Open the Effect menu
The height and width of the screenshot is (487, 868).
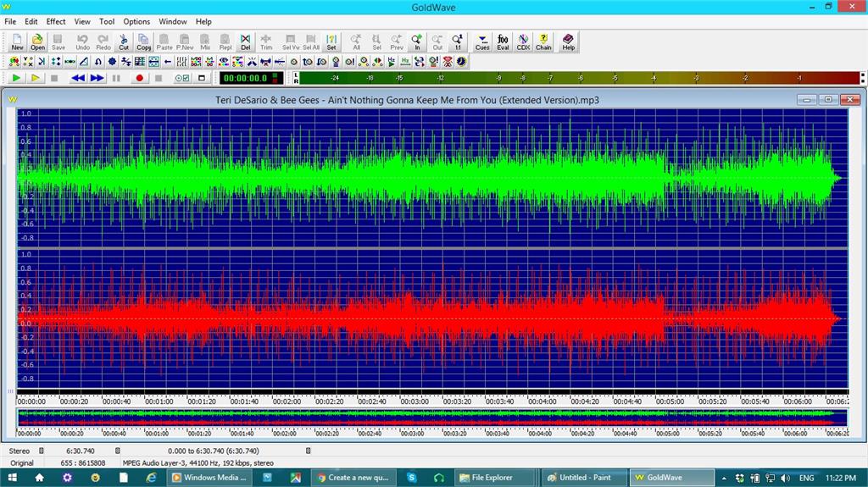coord(56,21)
